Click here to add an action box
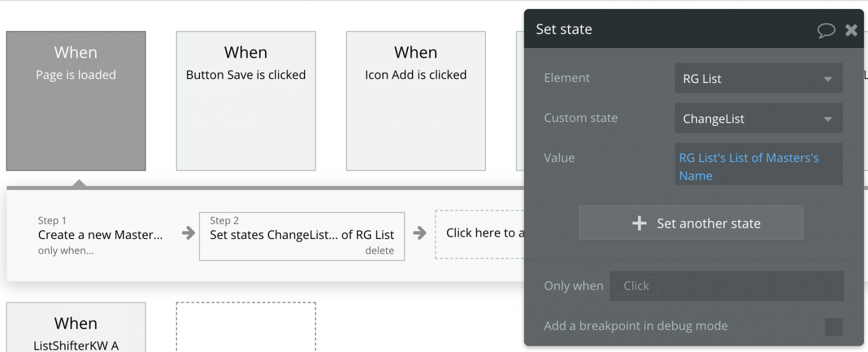Viewport: 868px width, 352px height. 480,233
